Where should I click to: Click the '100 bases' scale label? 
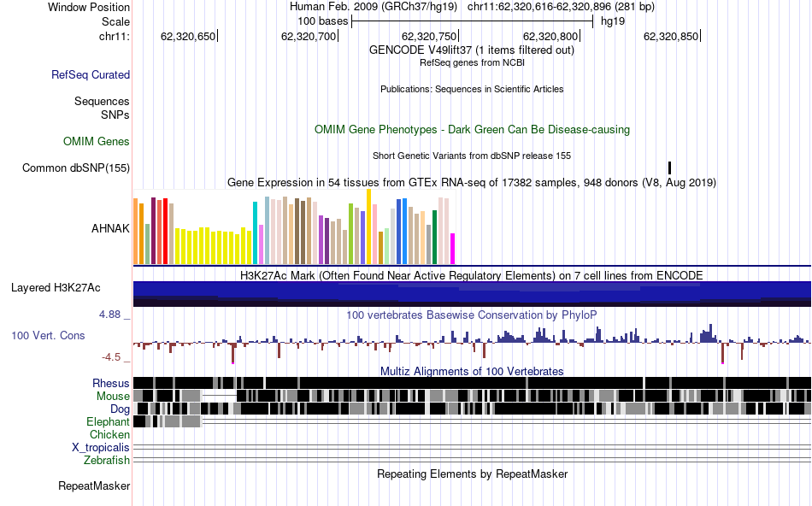pos(322,21)
